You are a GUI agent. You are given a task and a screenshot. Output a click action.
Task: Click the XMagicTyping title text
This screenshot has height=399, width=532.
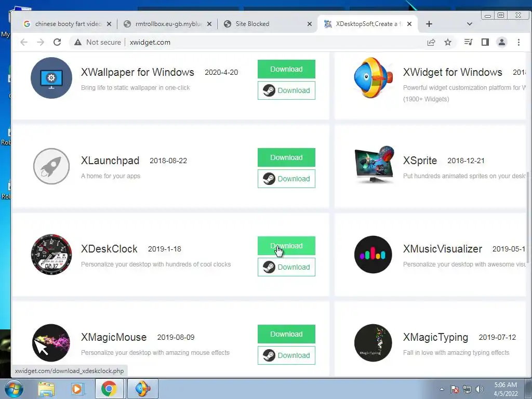[435, 337]
